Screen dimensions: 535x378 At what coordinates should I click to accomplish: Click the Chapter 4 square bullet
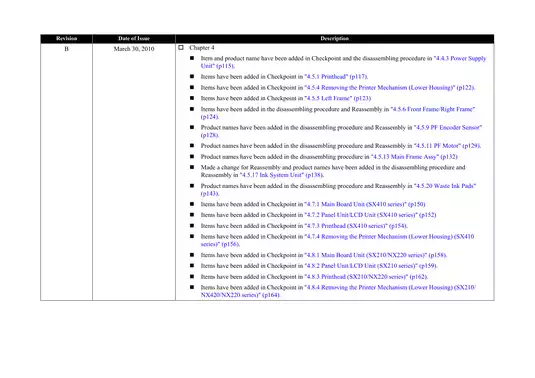pos(181,48)
